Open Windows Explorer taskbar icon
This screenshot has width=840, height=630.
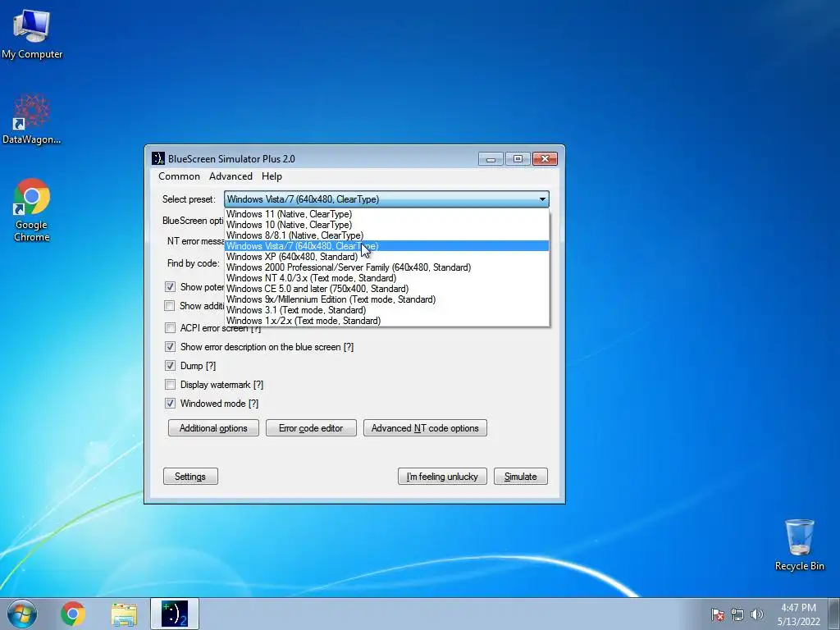coord(124,614)
